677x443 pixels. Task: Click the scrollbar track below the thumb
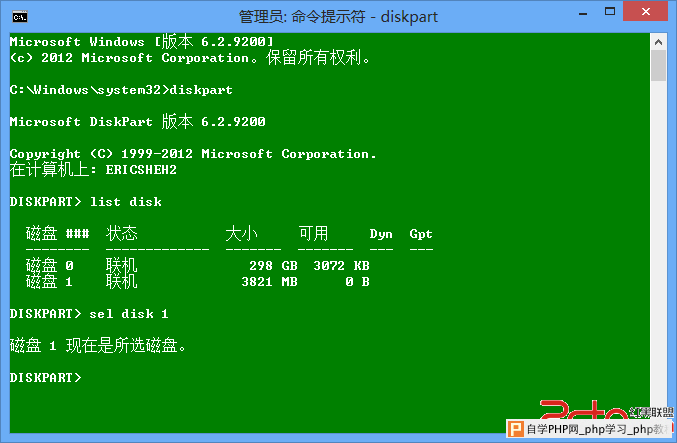658,242
